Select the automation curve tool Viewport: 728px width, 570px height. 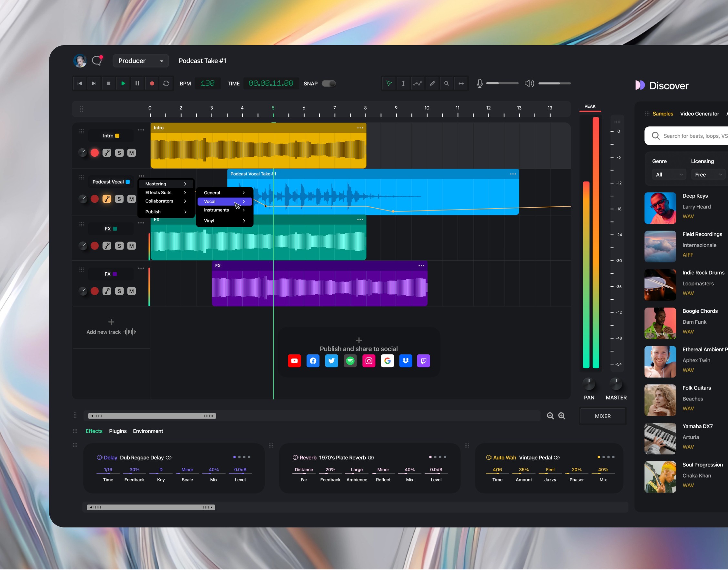418,84
